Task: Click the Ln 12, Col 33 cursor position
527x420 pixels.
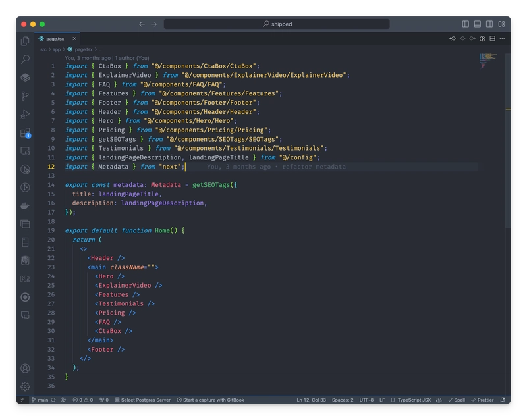Action: (x=311, y=400)
